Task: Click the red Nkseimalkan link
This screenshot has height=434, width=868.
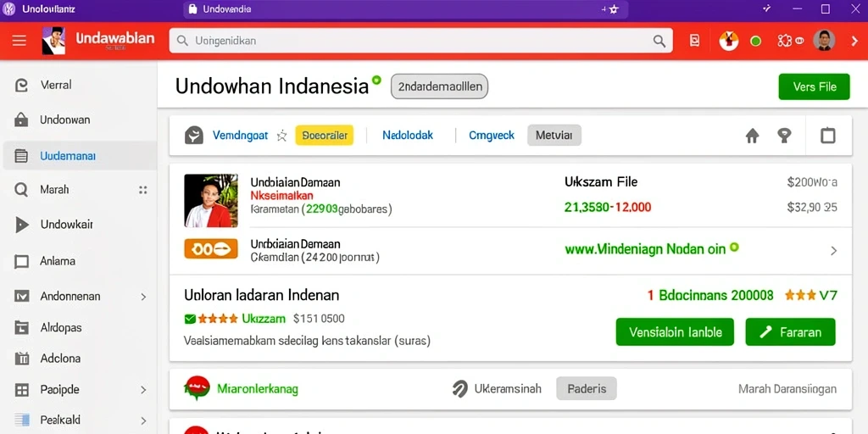Action: click(x=281, y=196)
